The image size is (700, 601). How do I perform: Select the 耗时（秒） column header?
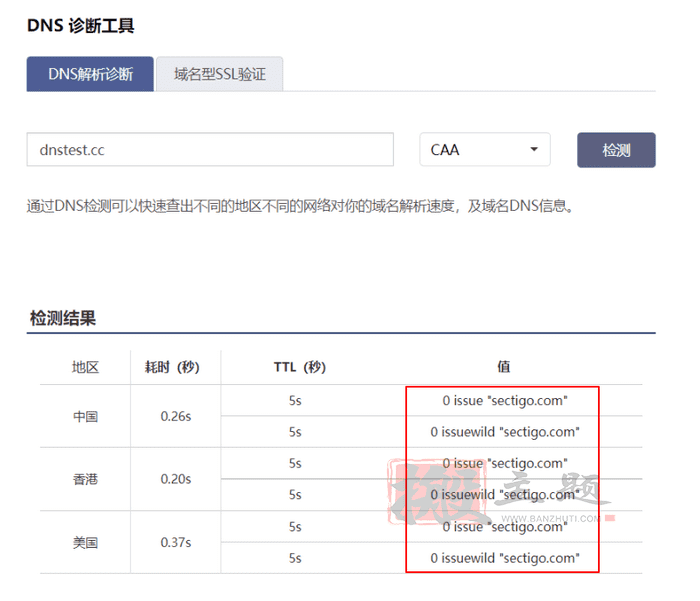172,367
